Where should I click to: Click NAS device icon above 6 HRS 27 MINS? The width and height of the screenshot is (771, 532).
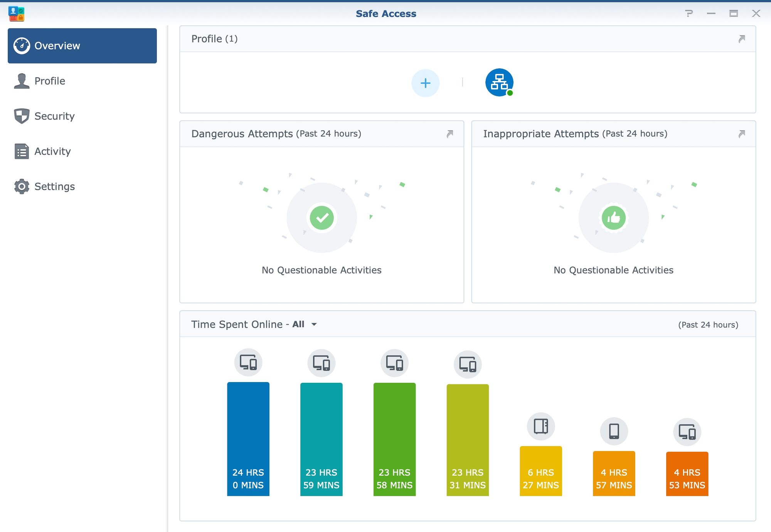[x=541, y=426]
